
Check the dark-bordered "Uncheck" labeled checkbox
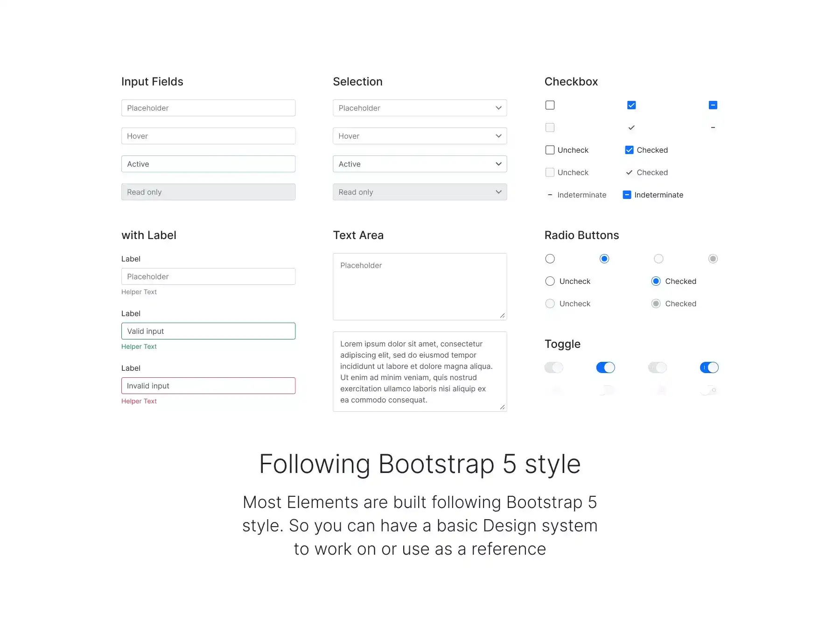pos(550,150)
